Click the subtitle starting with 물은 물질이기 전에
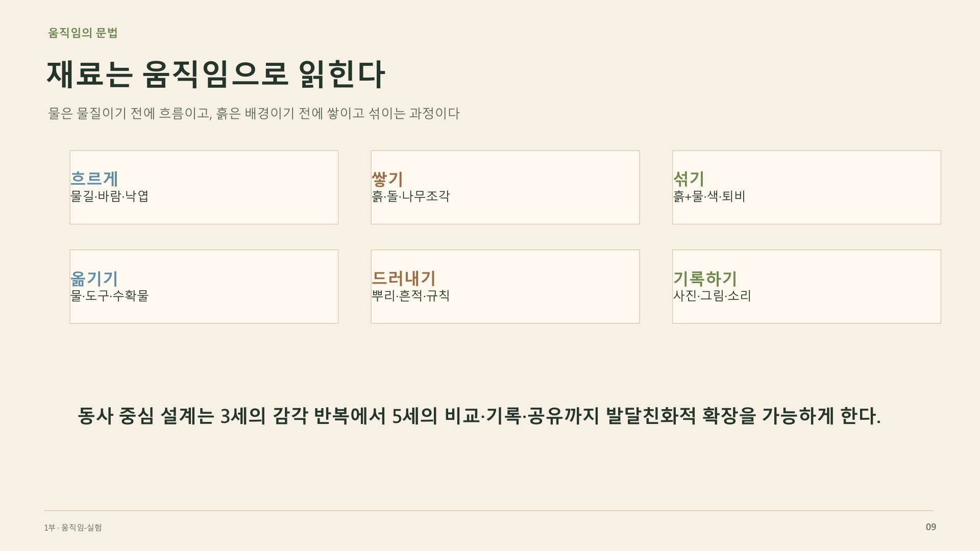Screen dimensions: 980x551 click(254, 113)
